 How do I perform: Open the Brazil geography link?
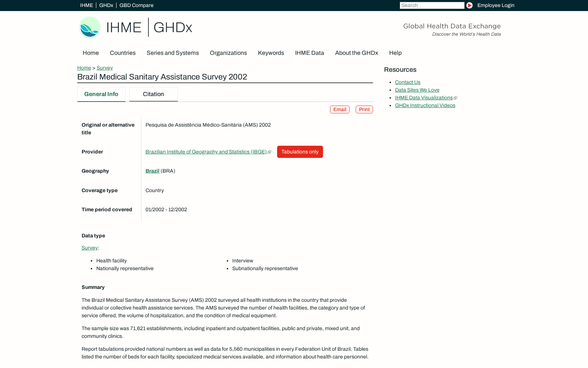tap(153, 171)
